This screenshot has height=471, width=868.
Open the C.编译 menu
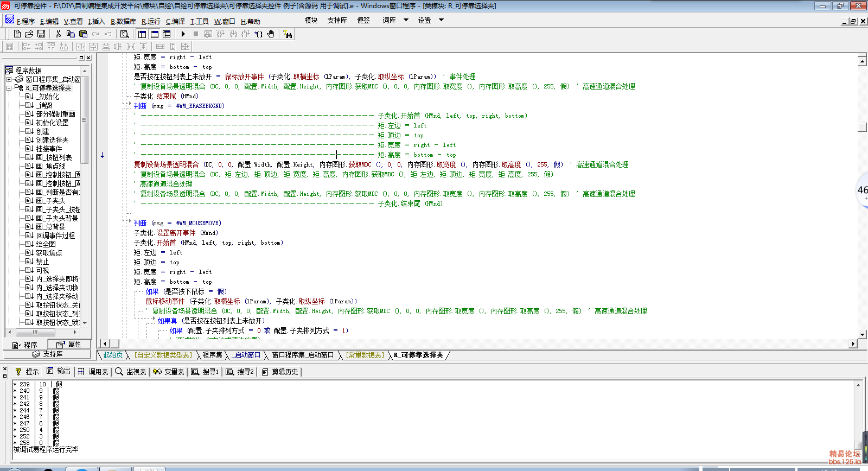[x=175, y=22]
